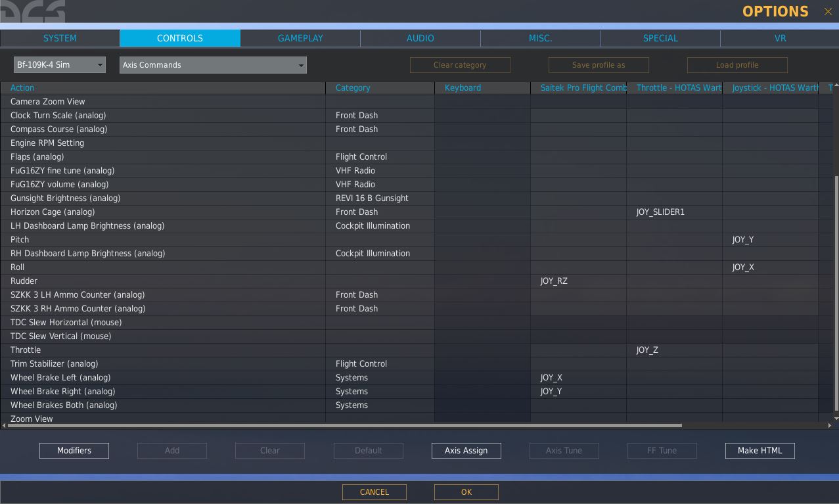The image size is (839, 504).
Task: Select the CONTROLS tab
Action: point(180,38)
